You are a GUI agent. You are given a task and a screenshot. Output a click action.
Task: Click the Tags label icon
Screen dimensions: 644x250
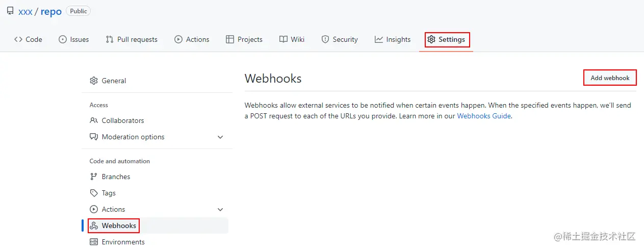tap(94, 193)
